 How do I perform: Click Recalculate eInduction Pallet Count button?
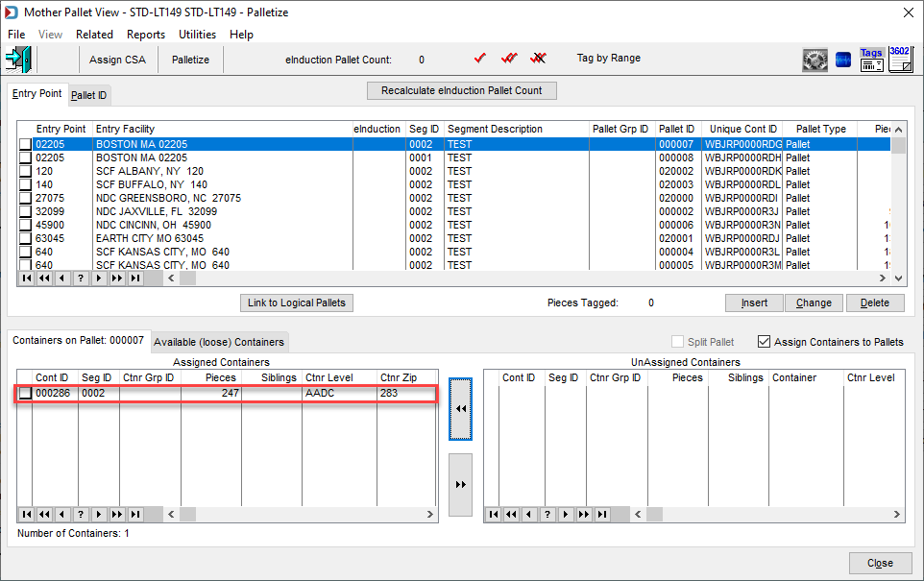click(461, 90)
